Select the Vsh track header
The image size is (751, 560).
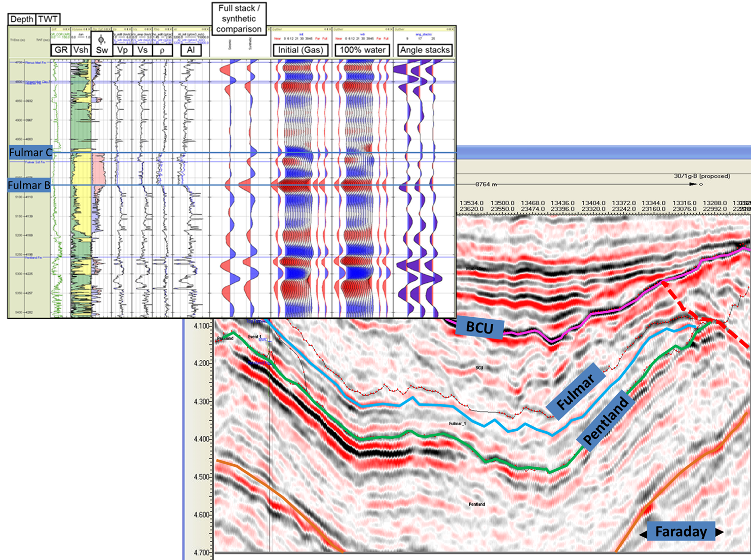pyautogui.click(x=81, y=50)
